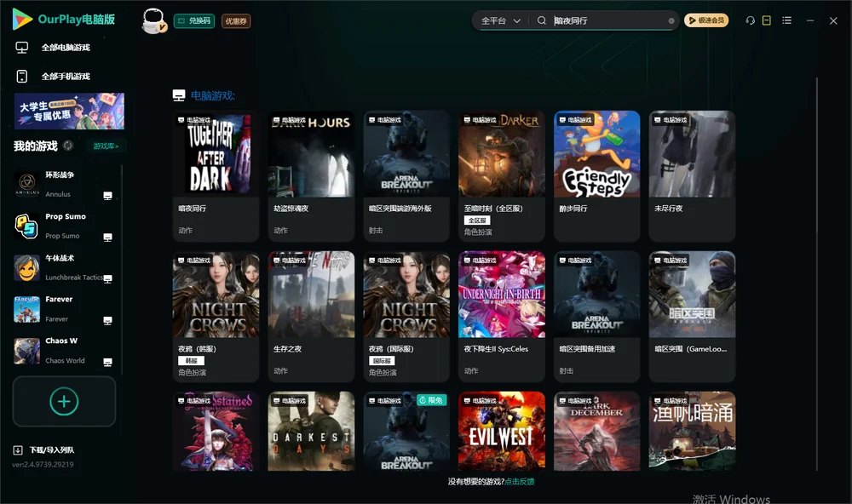Click the yellow bookmark icon in title bar
Image resolution: width=852 pixels, height=504 pixels.
point(767,20)
